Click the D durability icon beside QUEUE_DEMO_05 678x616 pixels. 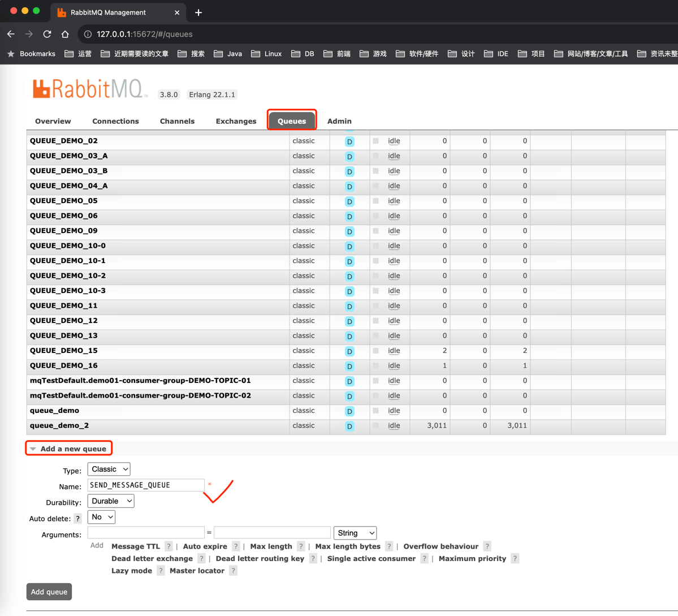349,201
